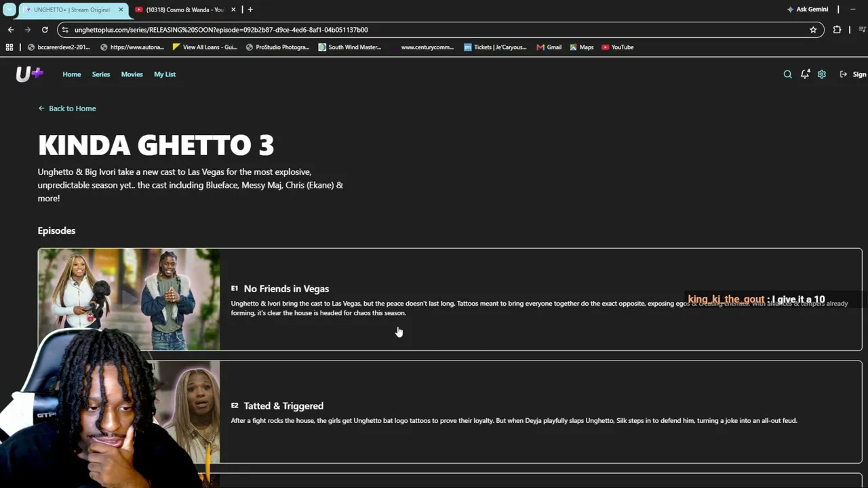Click Ask Gemini
This screenshot has height=488, width=868.
pyautogui.click(x=808, y=9)
